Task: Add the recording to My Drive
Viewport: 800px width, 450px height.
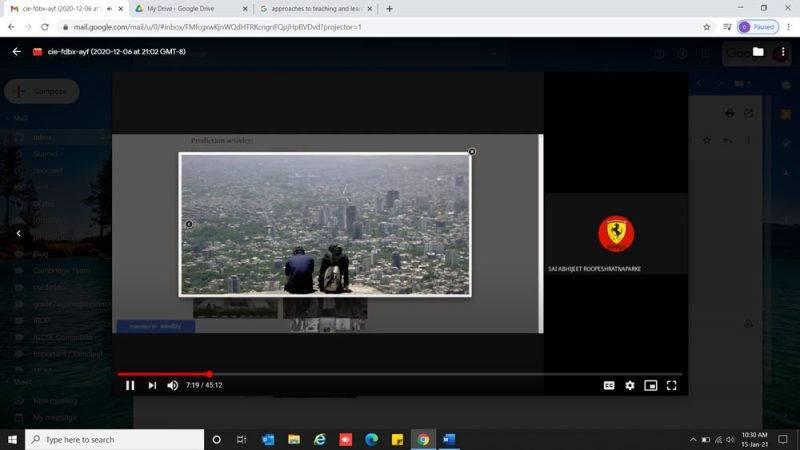Action: click(758, 52)
